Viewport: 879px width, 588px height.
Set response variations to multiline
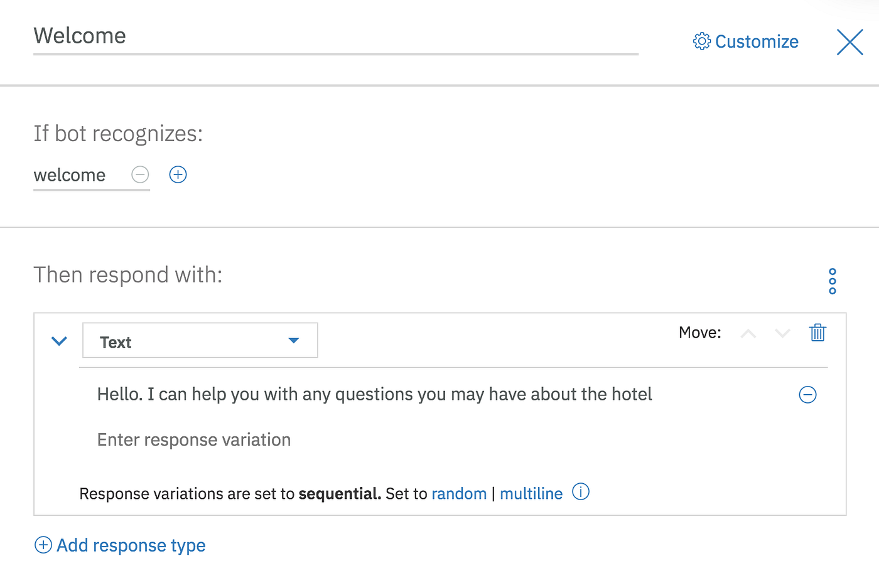pyautogui.click(x=531, y=494)
